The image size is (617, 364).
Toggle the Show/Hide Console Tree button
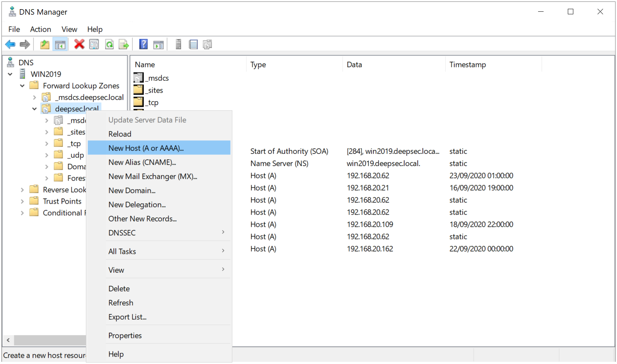click(x=60, y=45)
